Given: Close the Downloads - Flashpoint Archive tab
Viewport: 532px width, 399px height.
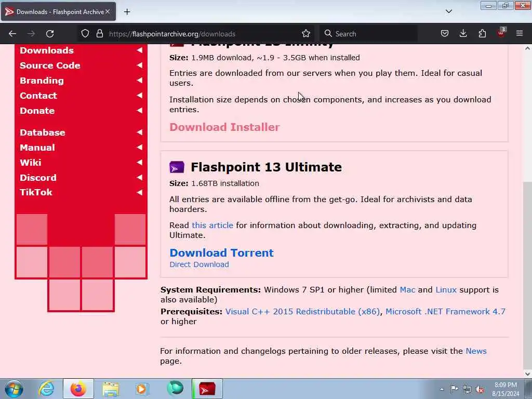Looking at the screenshot, I should (108, 11).
